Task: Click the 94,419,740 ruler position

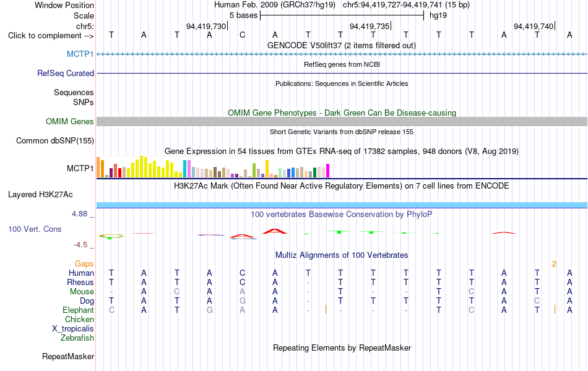Action: click(534, 26)
